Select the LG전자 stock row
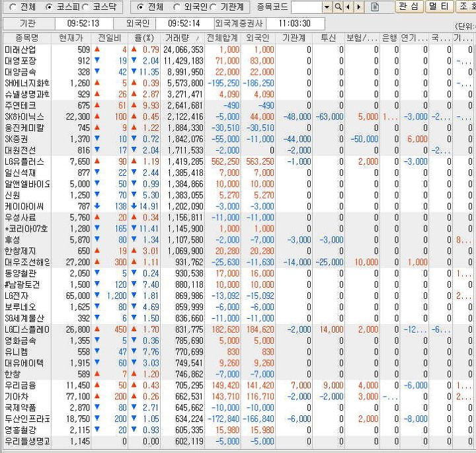Viewport: 476px width, 453px height. [238, 296]
